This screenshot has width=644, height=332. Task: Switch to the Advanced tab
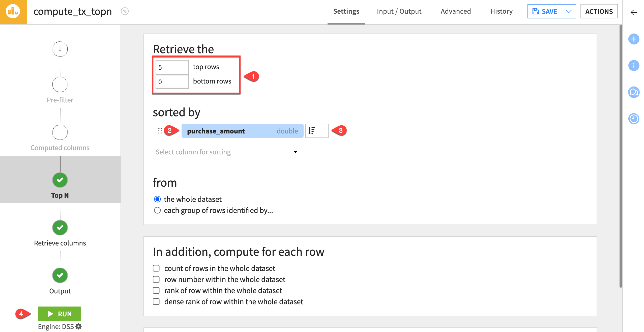coord(456,11)
